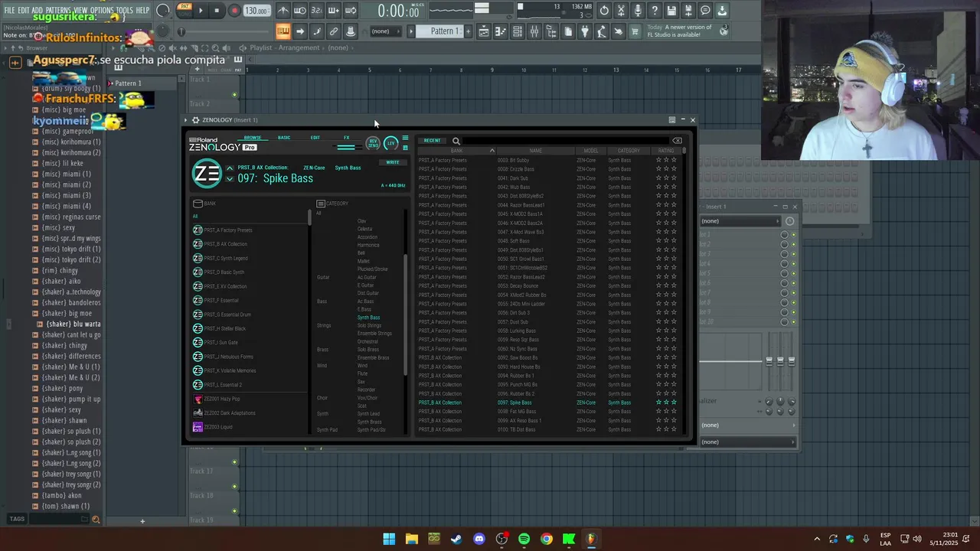Screen dimensions: 980x551
Task: Open the OPTIONS menu
Action: tap(102, 10)
